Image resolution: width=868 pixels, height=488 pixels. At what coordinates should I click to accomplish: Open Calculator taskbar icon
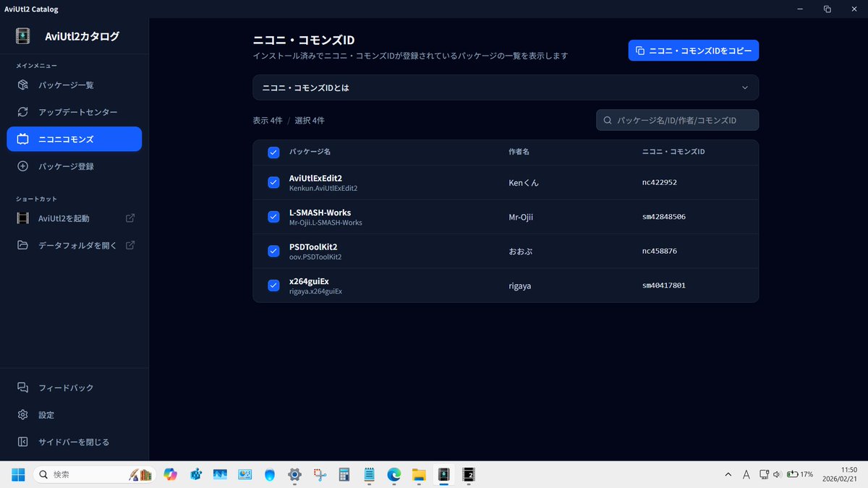point(344,474)
